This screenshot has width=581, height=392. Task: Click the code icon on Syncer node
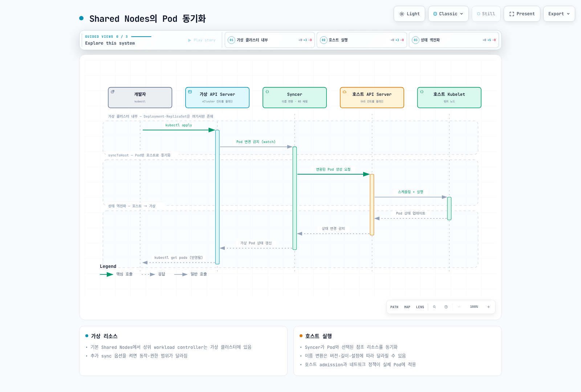[x=267, y=92]
